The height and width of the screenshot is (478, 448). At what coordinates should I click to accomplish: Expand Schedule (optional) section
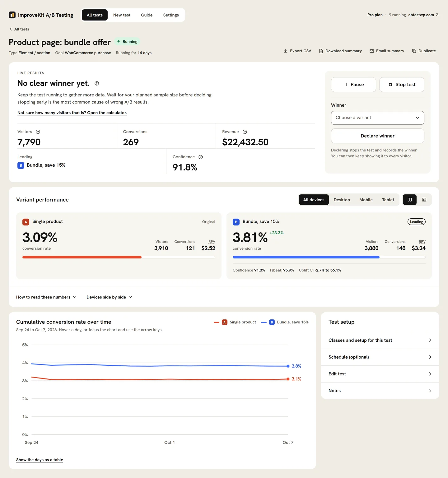click(380, 357)
